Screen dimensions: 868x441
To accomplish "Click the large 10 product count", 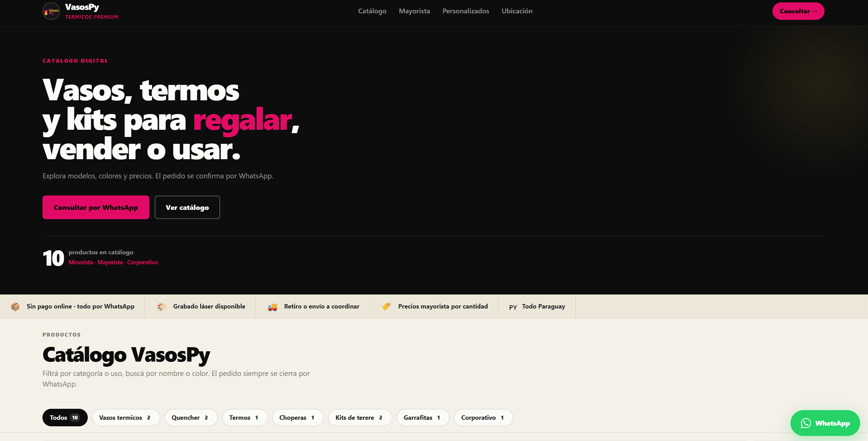I will (x=53, y=258).
